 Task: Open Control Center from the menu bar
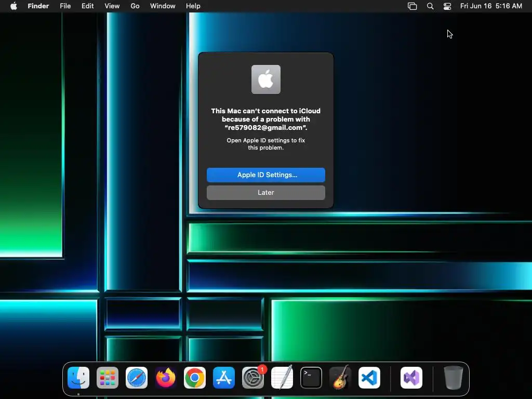447,6
